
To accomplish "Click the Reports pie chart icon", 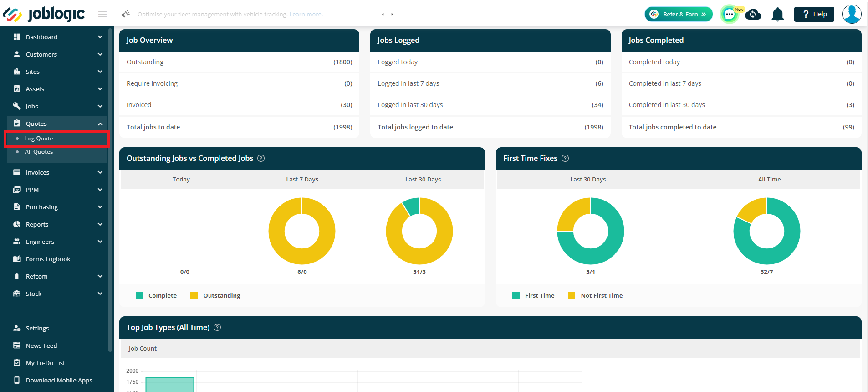I will 17,224.
